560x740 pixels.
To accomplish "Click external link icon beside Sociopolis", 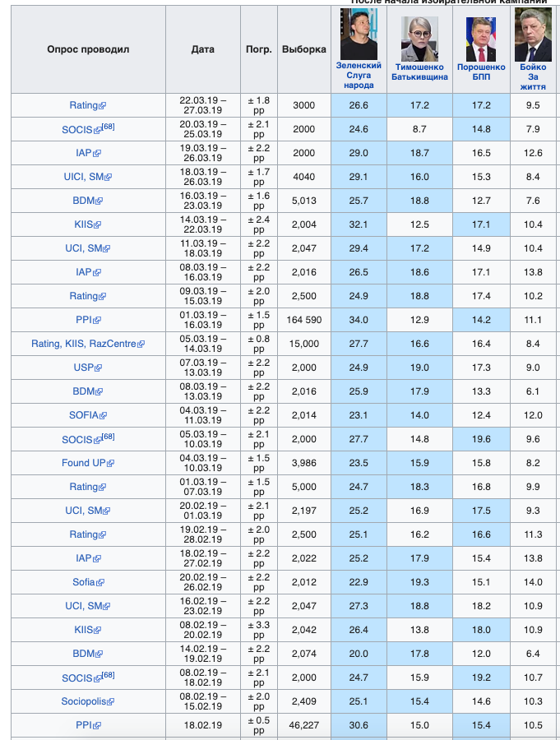I will (x=110, y=702).
